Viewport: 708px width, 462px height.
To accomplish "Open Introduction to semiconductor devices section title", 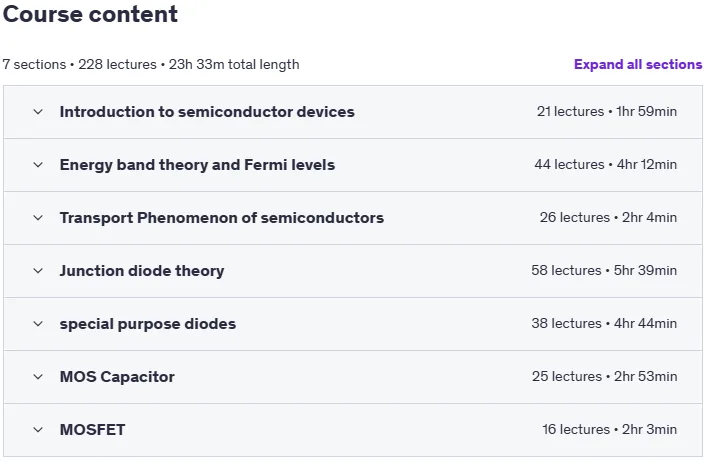I will 207,112.
